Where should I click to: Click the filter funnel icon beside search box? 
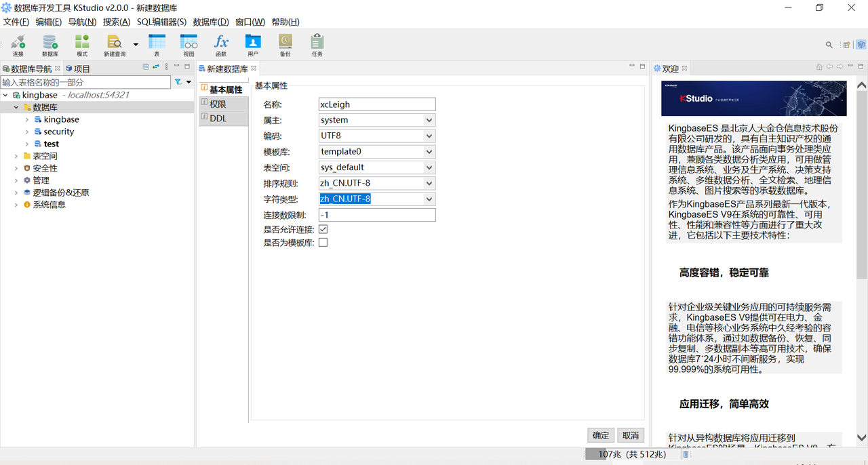(178, 82)
